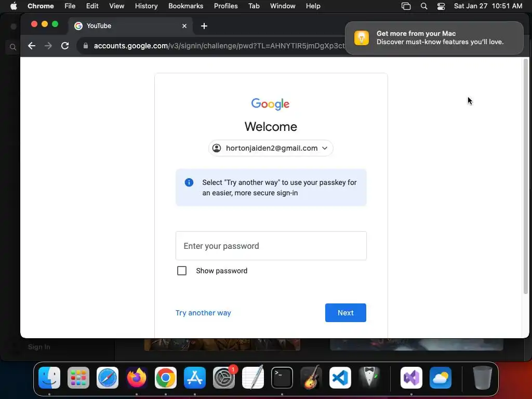This screenshot has width=532, height=399.
Task: Click the account avatar icon beside email
Action: 217,148
